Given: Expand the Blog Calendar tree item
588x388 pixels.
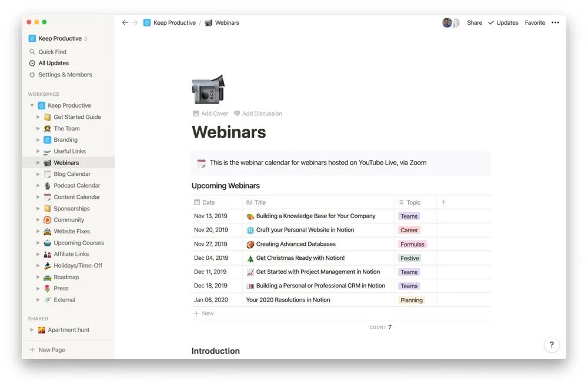Looking at the screenshot, I should coord(38,174).
